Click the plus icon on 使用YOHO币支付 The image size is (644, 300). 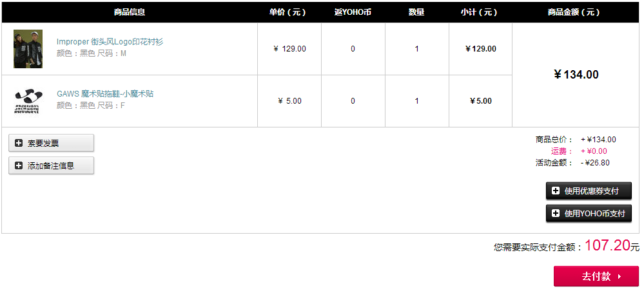tap(556, 213)
